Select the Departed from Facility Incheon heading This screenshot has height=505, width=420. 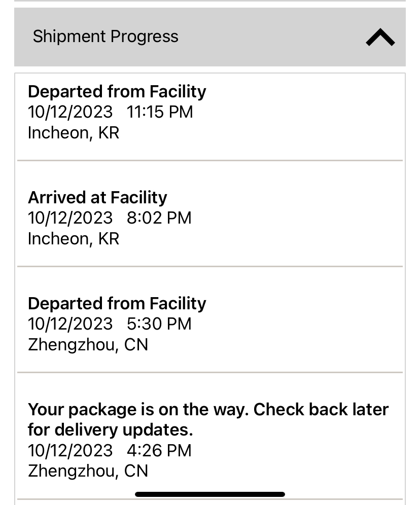click(x=117, y=92)
